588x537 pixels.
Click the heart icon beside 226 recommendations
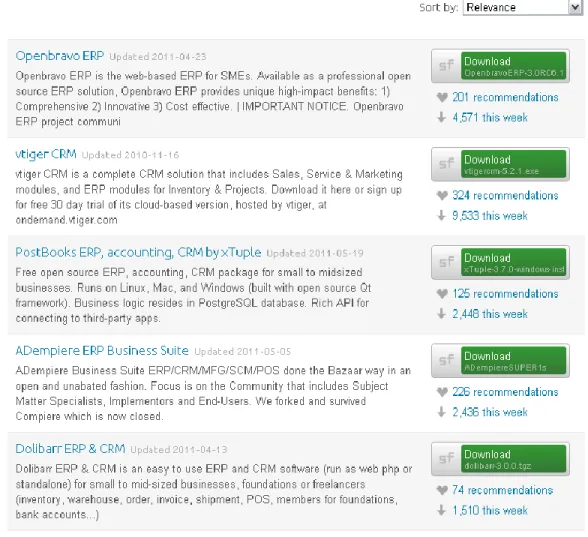(x=442, y=392)
